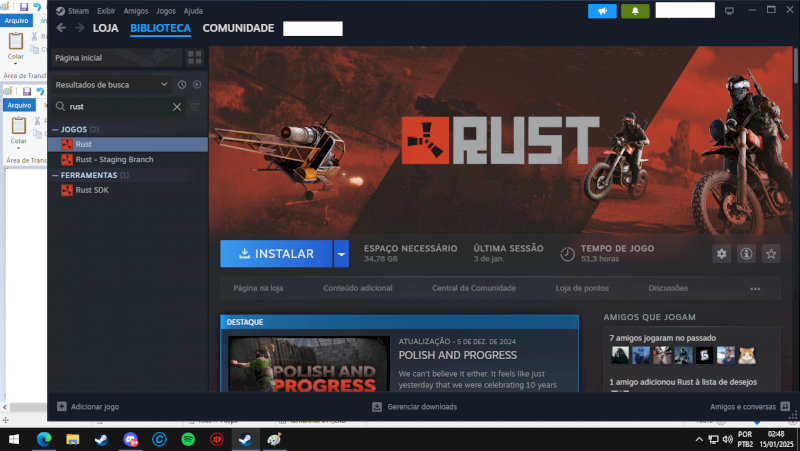Collapse the JOGOS category
The height and width of the screenshot is (451, 800).
click(x=55, y=130)
